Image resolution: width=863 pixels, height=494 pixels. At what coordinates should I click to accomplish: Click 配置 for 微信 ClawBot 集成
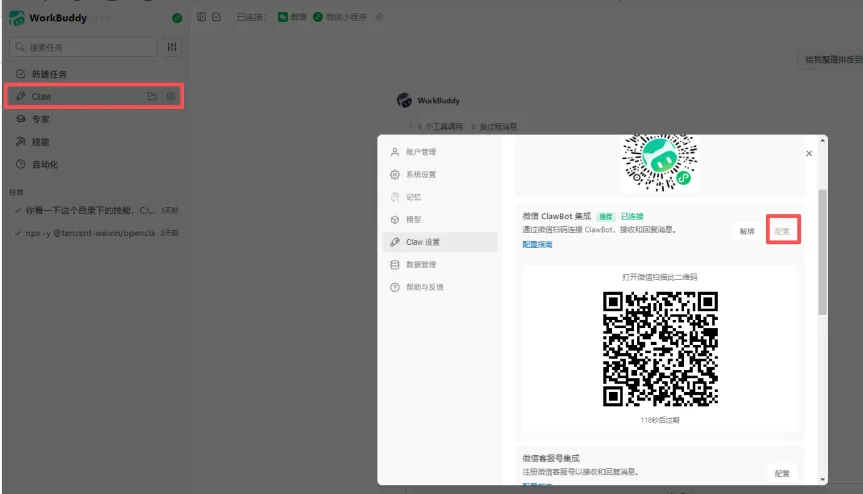782,231
